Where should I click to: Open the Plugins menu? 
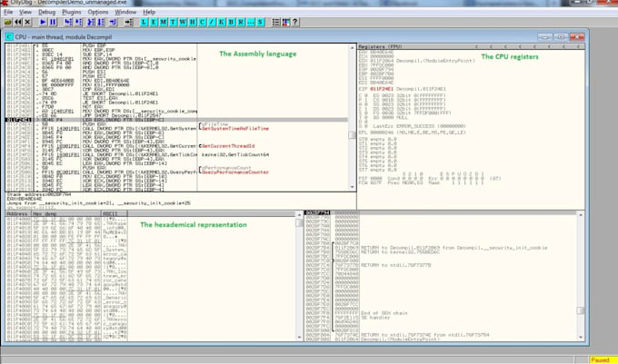(72, 12)
